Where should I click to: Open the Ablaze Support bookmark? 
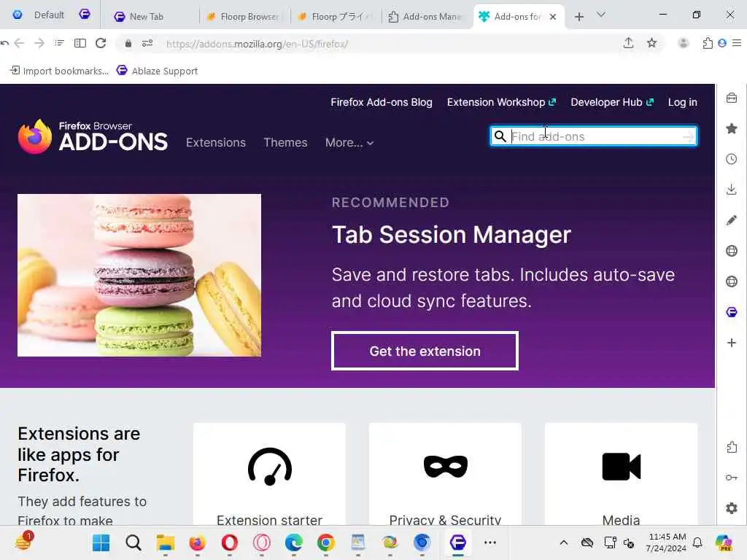158,71
